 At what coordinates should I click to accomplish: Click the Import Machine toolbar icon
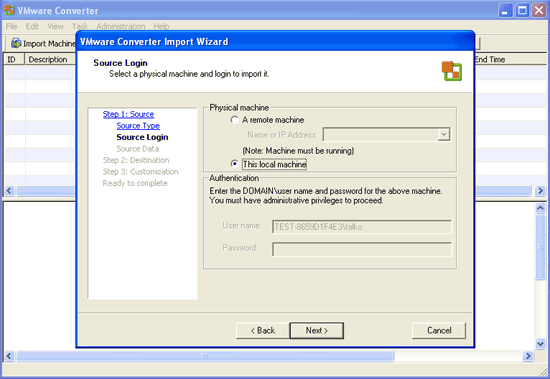(x=16, y=44)
